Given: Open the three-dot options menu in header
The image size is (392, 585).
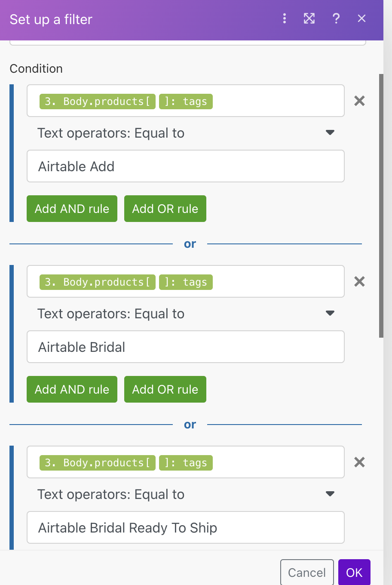Looking at the screenshot, I should [285, 18].
